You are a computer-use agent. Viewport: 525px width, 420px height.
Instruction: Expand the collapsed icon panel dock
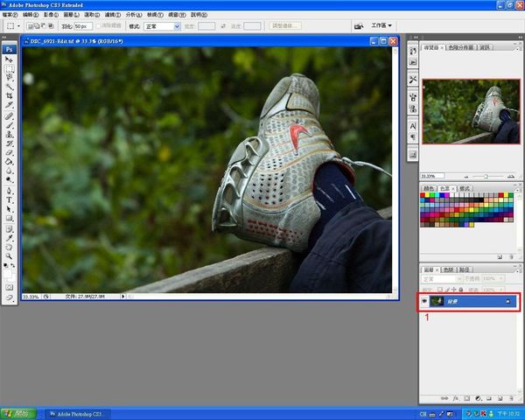pos(416,37)
